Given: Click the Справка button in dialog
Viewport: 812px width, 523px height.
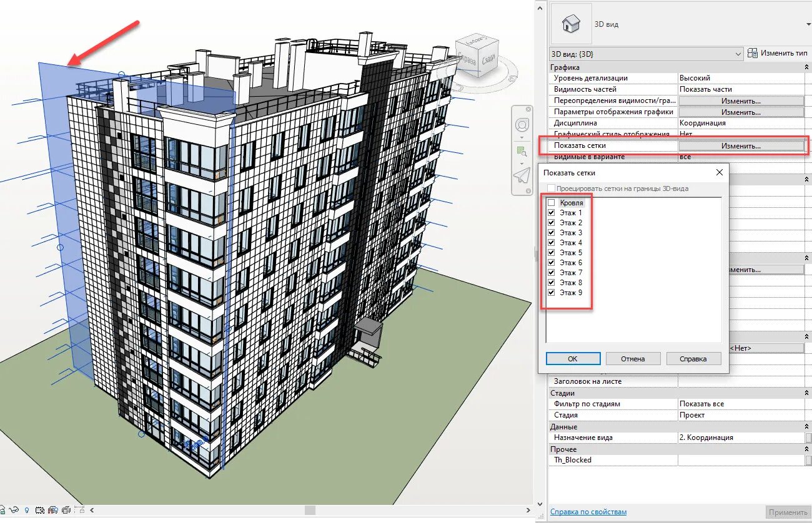Looking at the screenshot, I should point(693,359).
